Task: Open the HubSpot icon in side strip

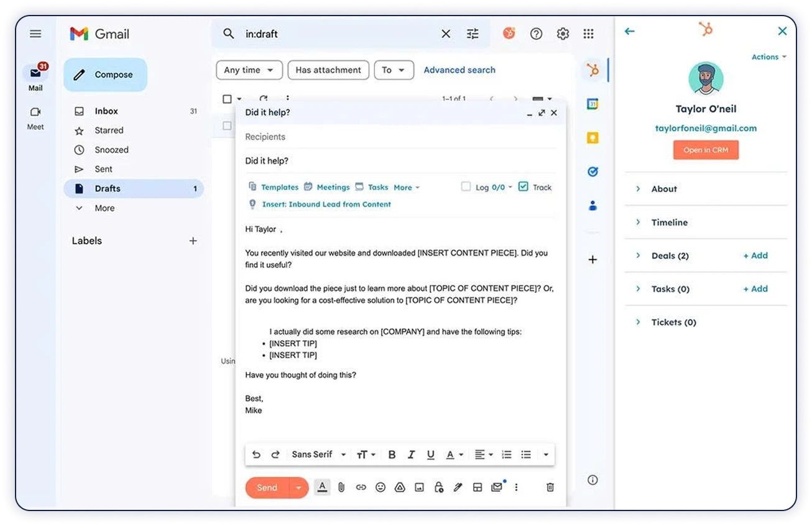Action: coord(593,71)
